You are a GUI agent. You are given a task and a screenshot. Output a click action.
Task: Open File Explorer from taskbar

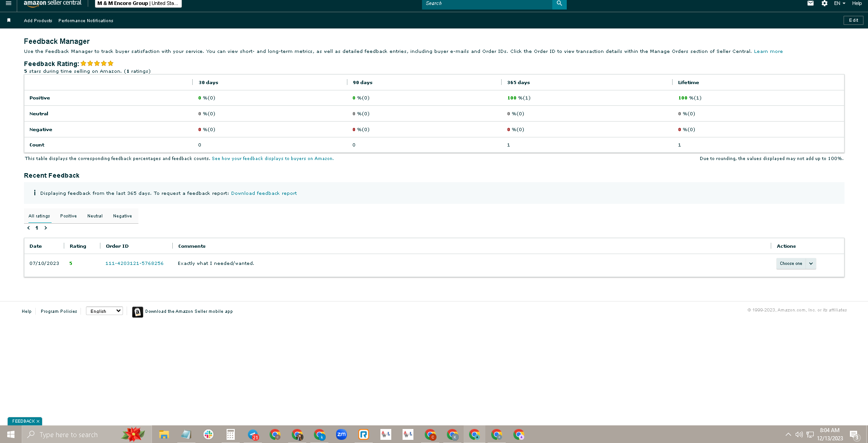(x=164, y=435)
